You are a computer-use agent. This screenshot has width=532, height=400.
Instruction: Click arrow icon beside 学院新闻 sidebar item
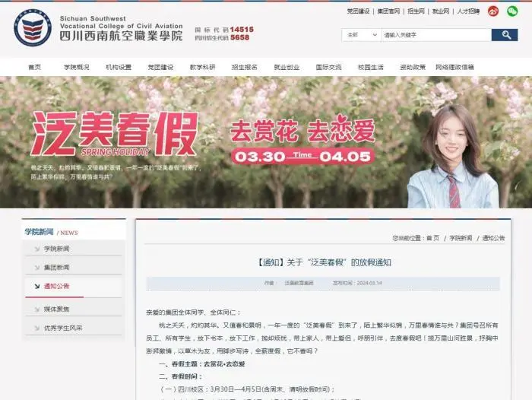(37, 249)
